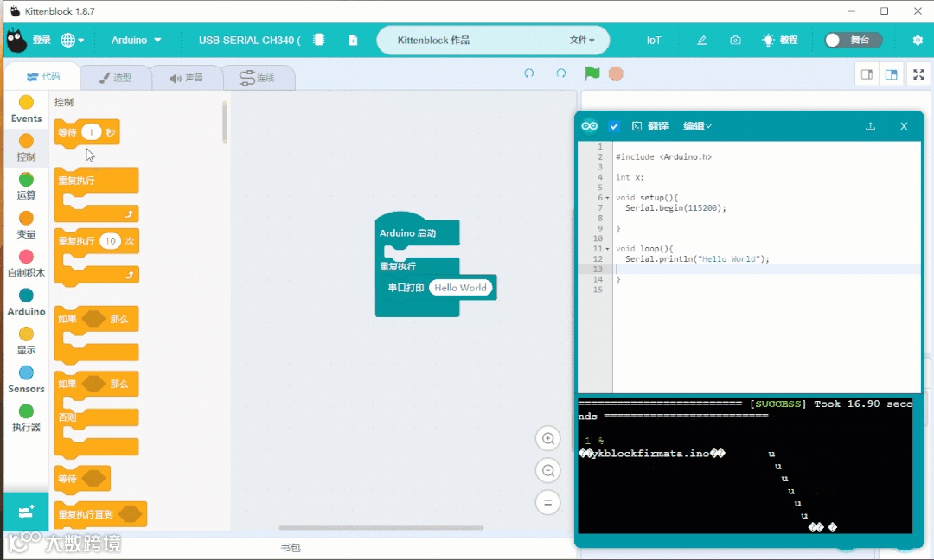Switch to the 连线 wiring tab
934x560 pixels.
click(x=258, y=78)
